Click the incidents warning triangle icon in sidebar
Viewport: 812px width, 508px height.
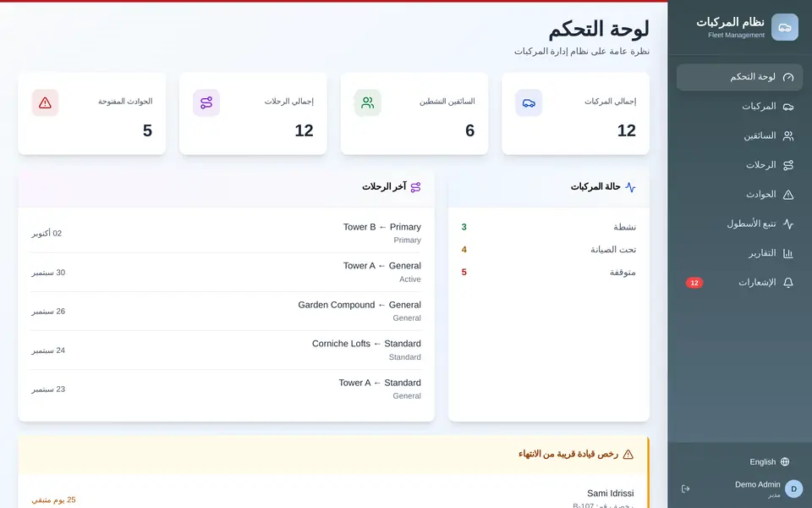pos(788,195)
